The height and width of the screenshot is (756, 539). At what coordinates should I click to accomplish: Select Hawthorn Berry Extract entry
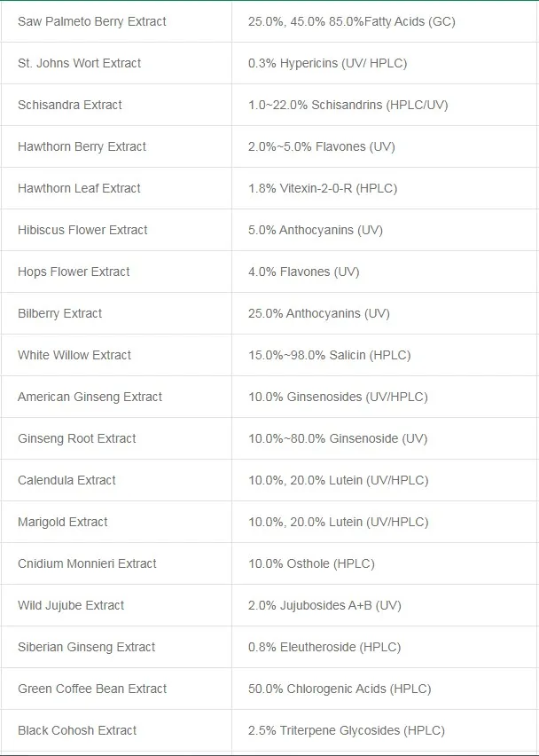pos(82,146)
